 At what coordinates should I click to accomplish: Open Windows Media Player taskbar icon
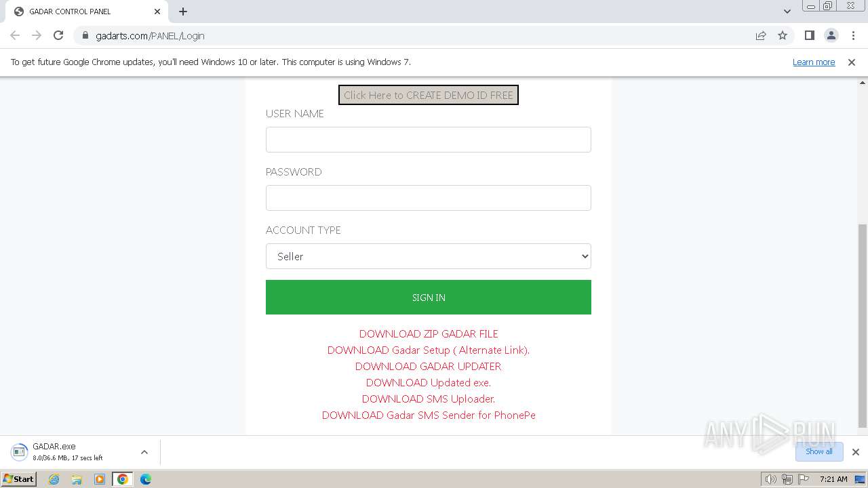pyautogui.click(x=100, y=479)
